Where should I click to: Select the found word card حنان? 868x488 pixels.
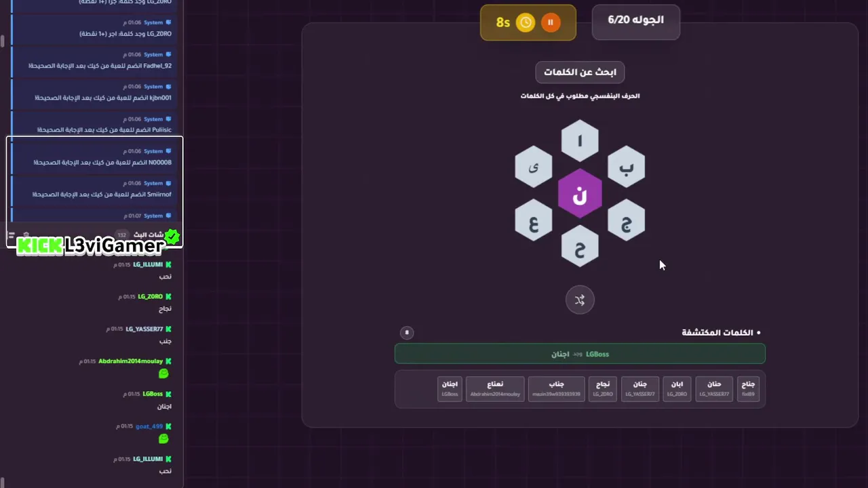(x=714, y=388)
